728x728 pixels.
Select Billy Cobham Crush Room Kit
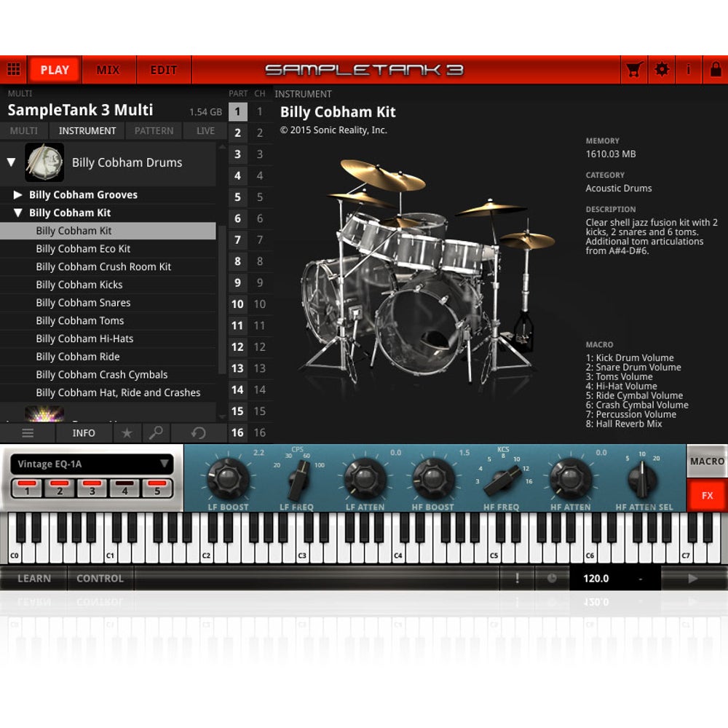(x=108, y=266)
